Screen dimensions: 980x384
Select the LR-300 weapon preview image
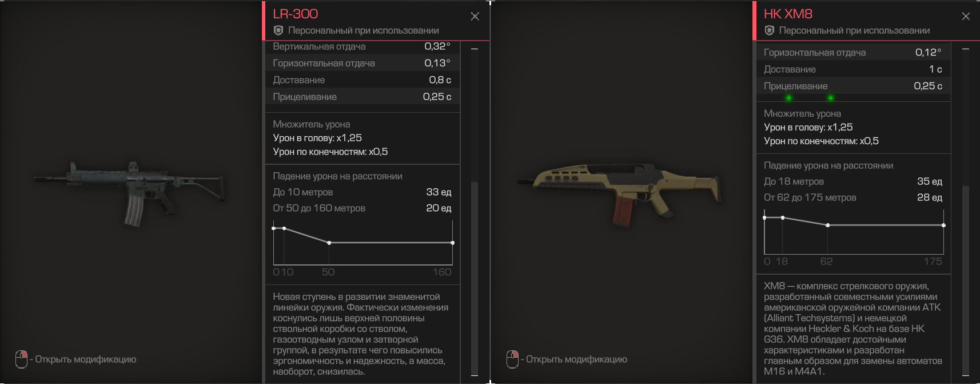(129, 193)
